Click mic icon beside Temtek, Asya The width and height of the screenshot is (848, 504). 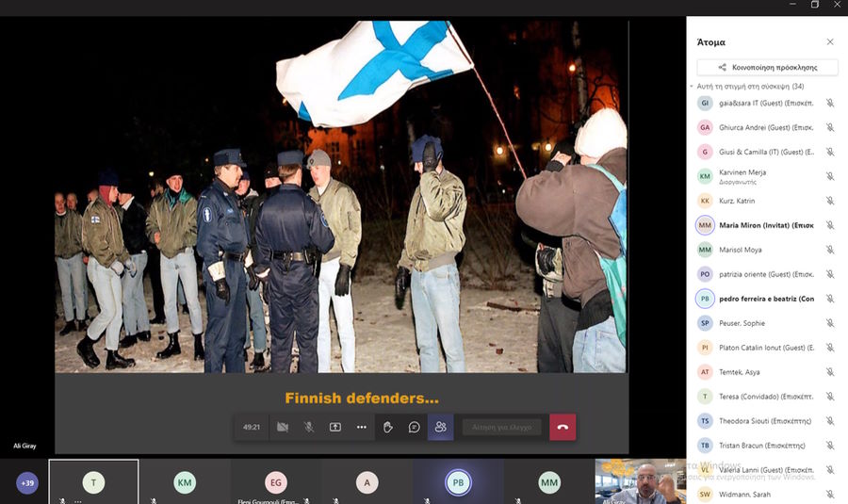(x=830, y=372)
